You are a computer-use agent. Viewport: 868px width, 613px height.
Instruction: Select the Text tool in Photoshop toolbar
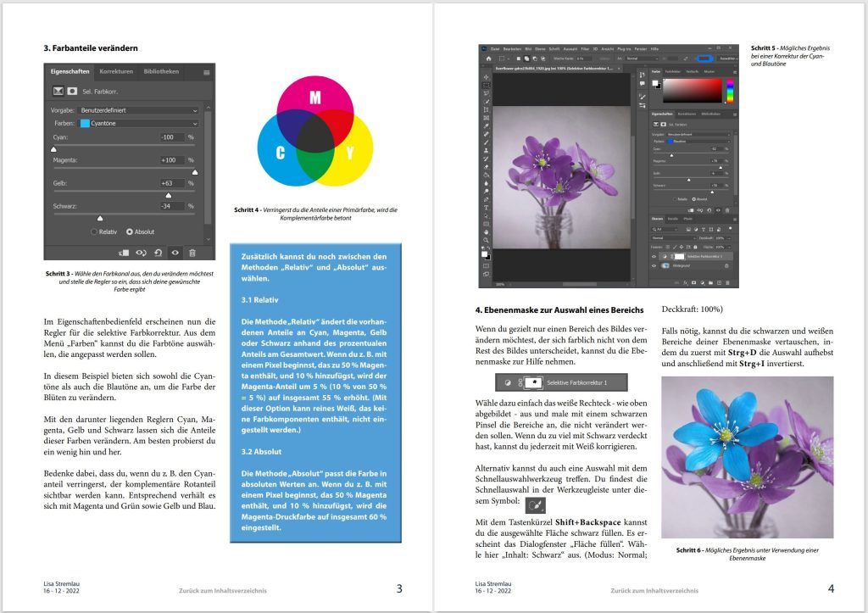[486, 206]
